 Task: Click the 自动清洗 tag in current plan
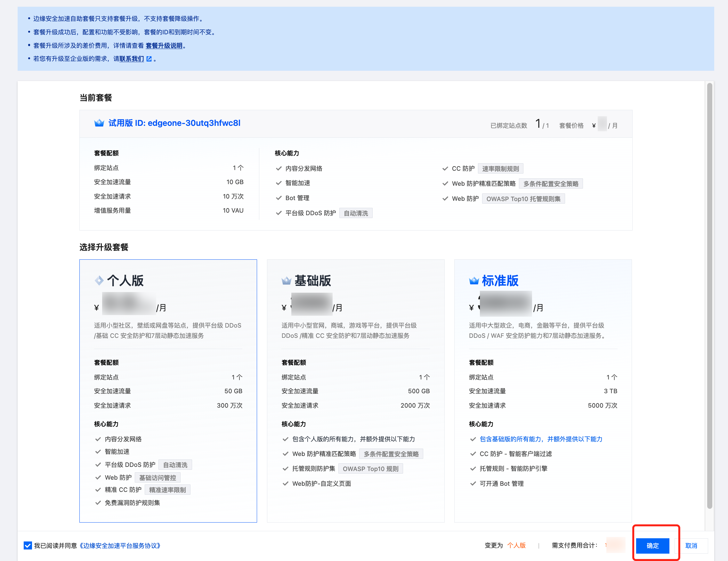(x=356, y=213)
